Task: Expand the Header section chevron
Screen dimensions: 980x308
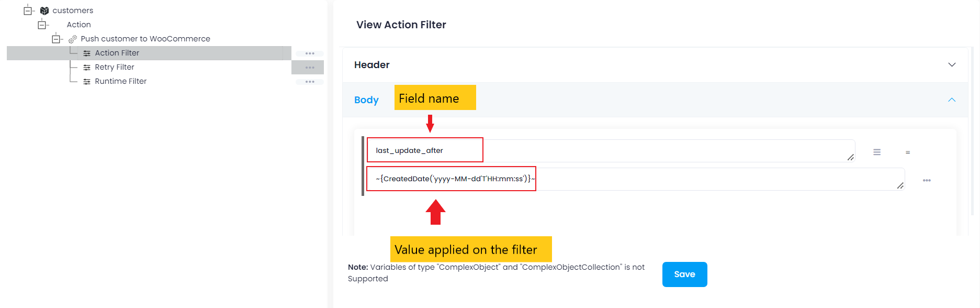Action: [x=952, y=65]
